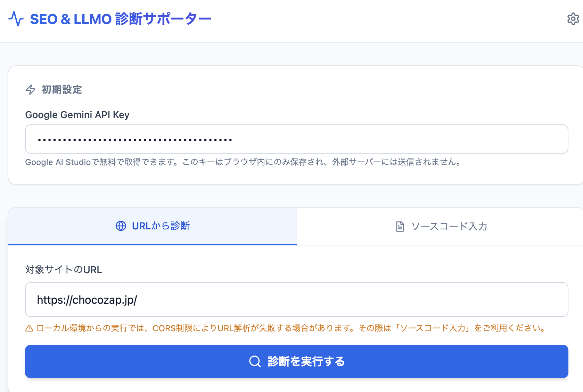Click the warning triangle icon in the CORS notice
This screenshot has height=392, width=583.
(28, 328)
